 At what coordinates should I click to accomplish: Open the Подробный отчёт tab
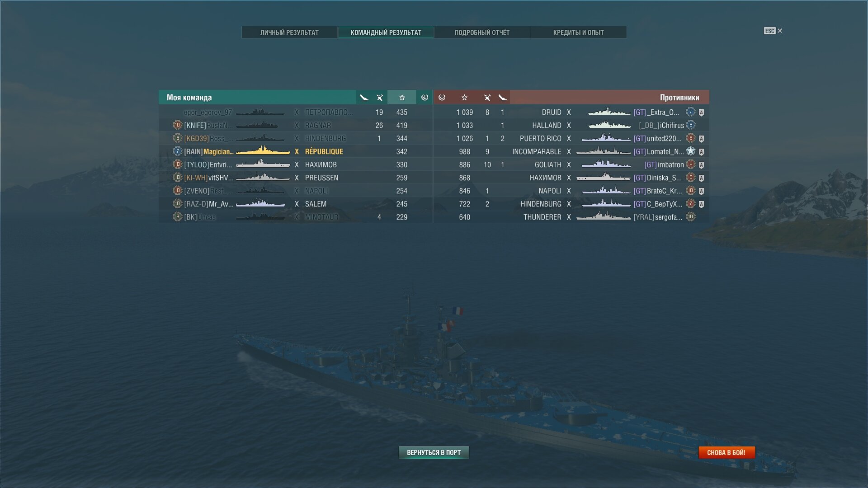(x=482, y=33)
